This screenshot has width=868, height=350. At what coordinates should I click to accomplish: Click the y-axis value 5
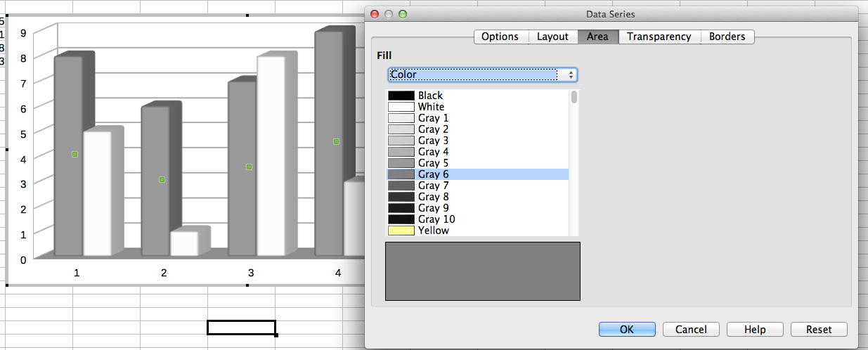point(23,134)
